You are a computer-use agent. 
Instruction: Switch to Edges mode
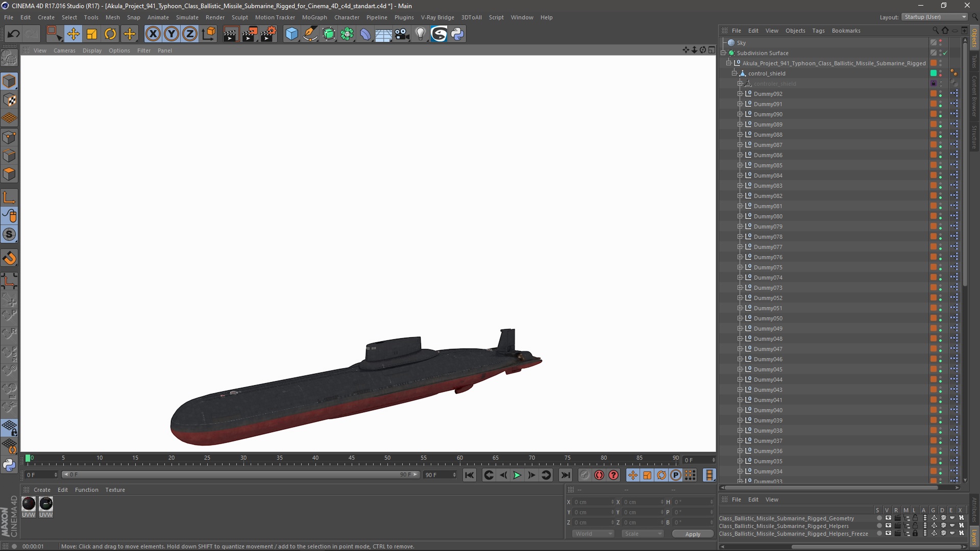[x=9, y=156]
